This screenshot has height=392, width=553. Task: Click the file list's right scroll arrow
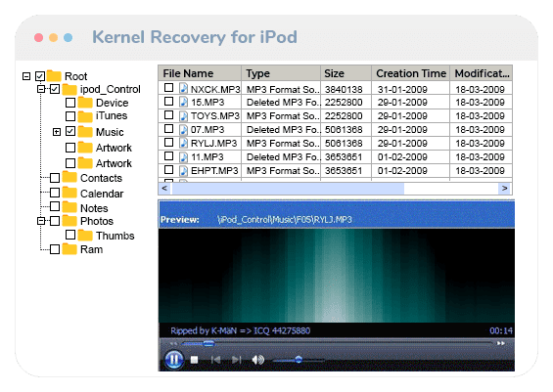pos(505,189)
